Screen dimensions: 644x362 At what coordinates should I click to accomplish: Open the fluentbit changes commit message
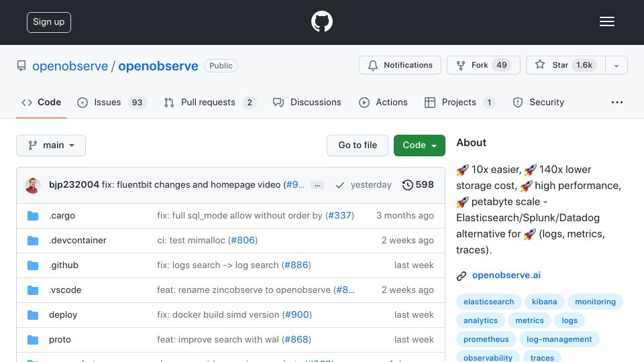[191, 185]
